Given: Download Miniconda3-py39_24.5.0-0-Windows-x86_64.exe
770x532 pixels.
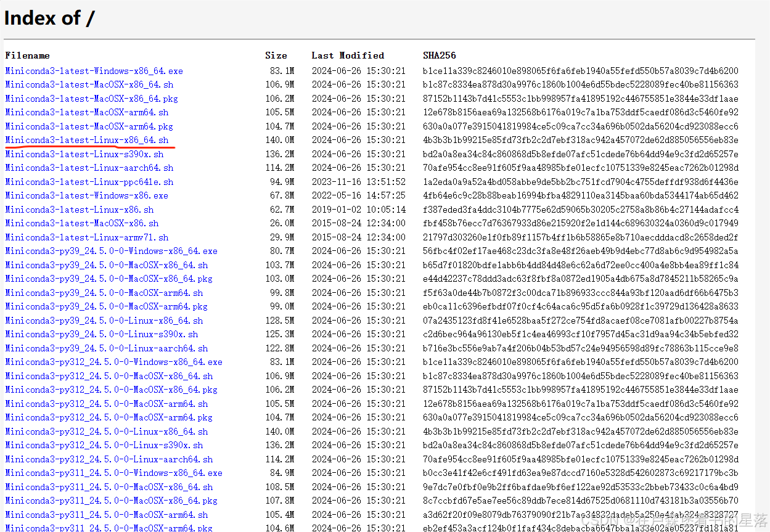Looking at the screenshot, I should [x=112, y=251].
